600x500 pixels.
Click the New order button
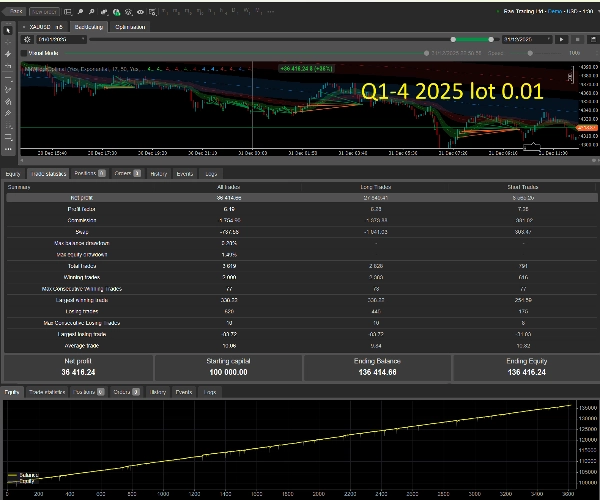(x=44, y=12)
